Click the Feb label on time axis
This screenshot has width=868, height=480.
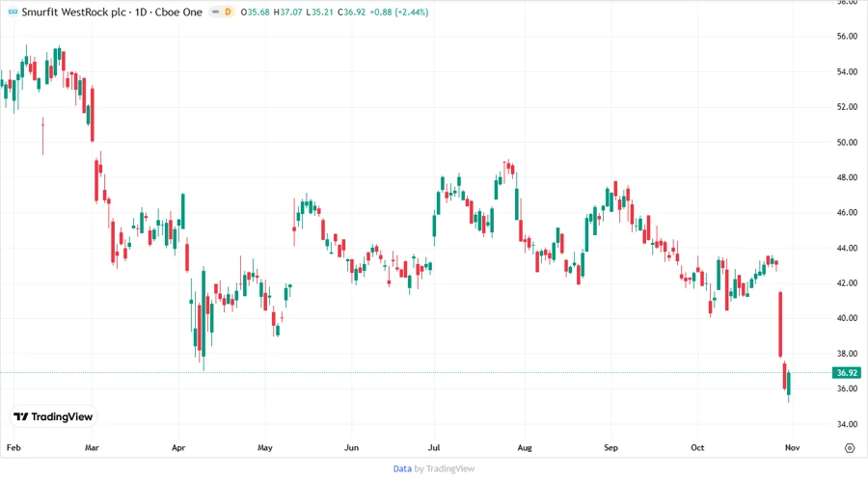coord(14,447)
